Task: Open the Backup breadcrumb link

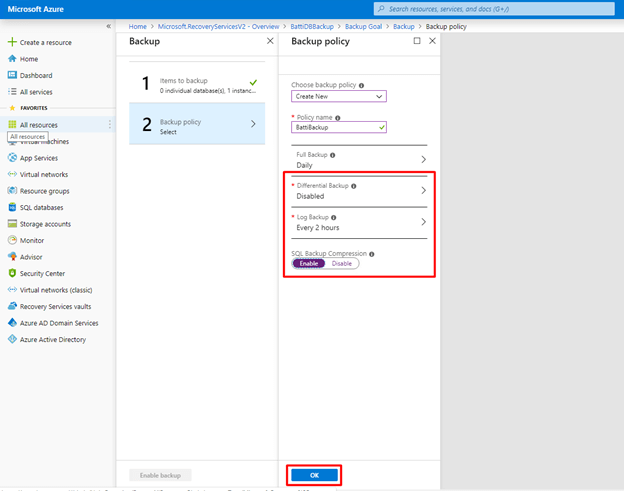Action: (404, 26)
